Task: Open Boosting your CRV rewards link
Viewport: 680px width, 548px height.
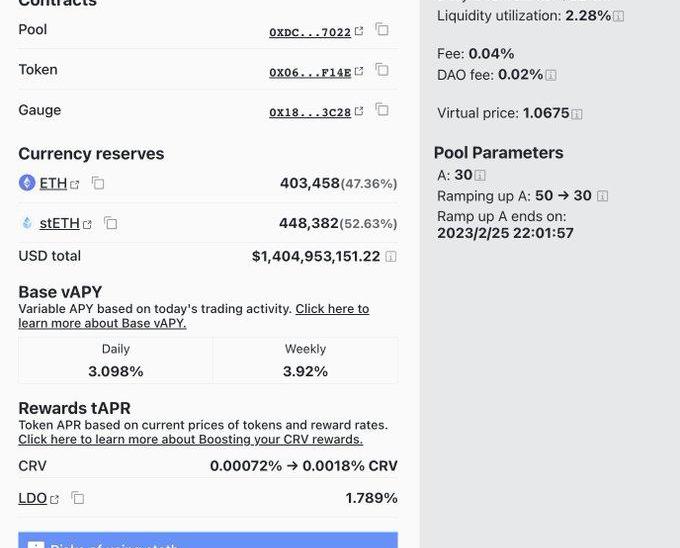Action: (190, 439)
